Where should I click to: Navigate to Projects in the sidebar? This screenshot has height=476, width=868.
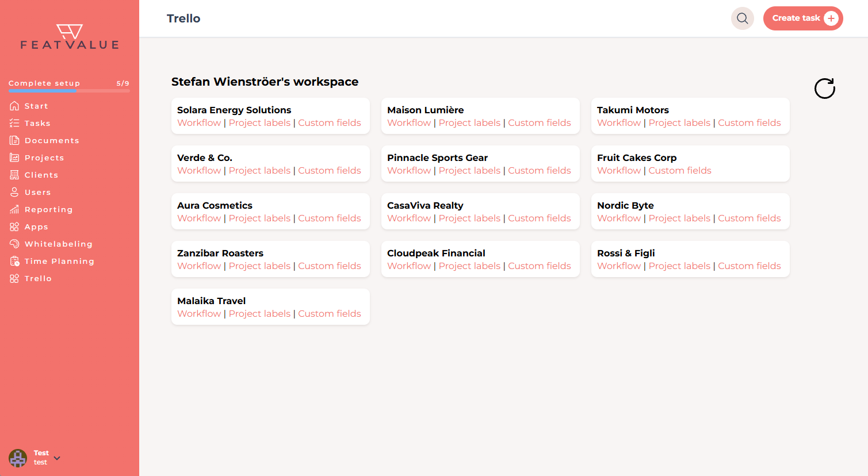tap(44, 158)
